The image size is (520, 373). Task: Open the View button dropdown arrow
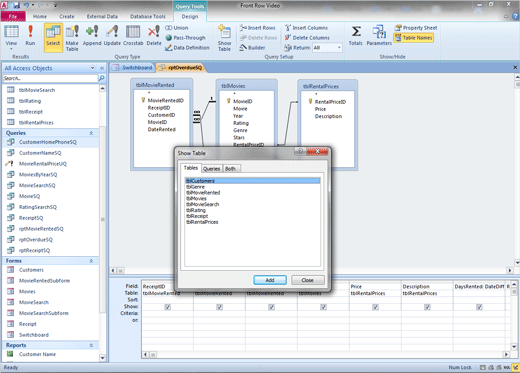(11, 49)
